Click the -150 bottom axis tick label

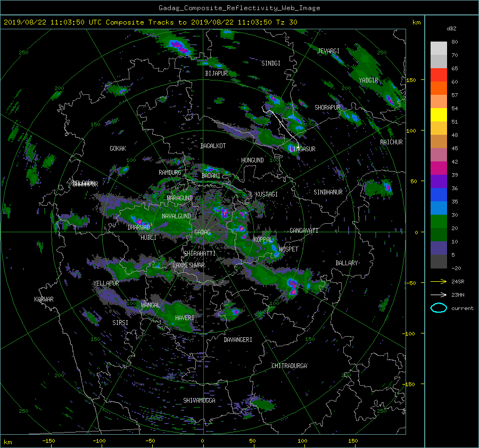click(x=48, y=441)
